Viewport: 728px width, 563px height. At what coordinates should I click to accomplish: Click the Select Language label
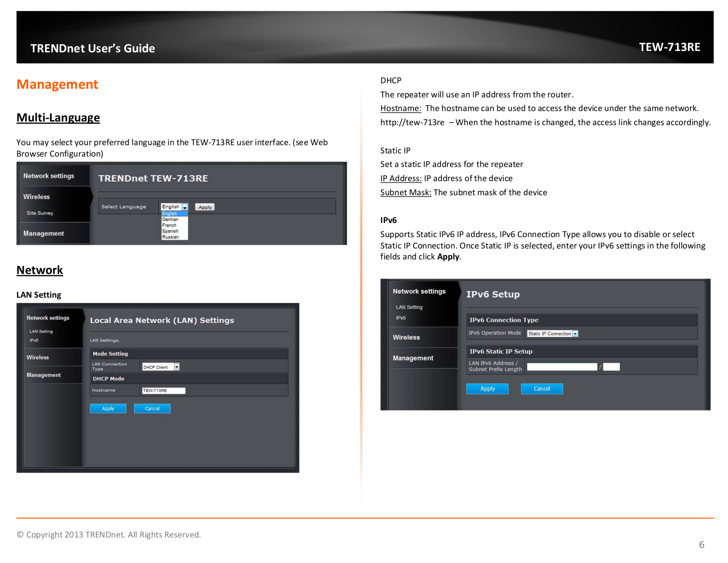[123, 207]
